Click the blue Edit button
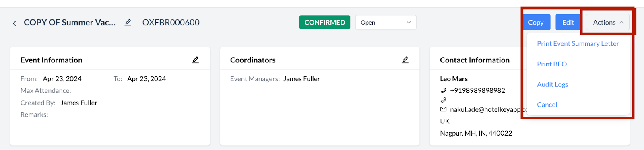The width and height of the screenshot is (644, 150). pos(568,23)
